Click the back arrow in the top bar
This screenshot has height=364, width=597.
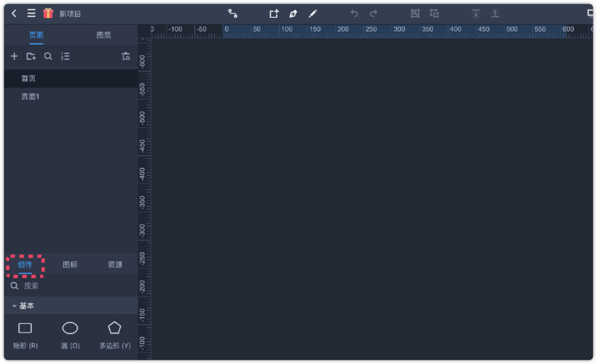click(x=14, y=13)
